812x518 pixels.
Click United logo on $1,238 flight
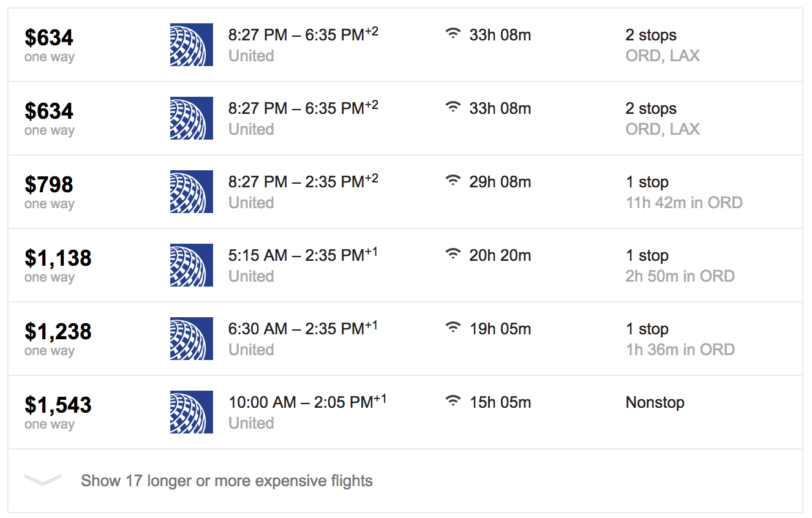click(192, 339)
